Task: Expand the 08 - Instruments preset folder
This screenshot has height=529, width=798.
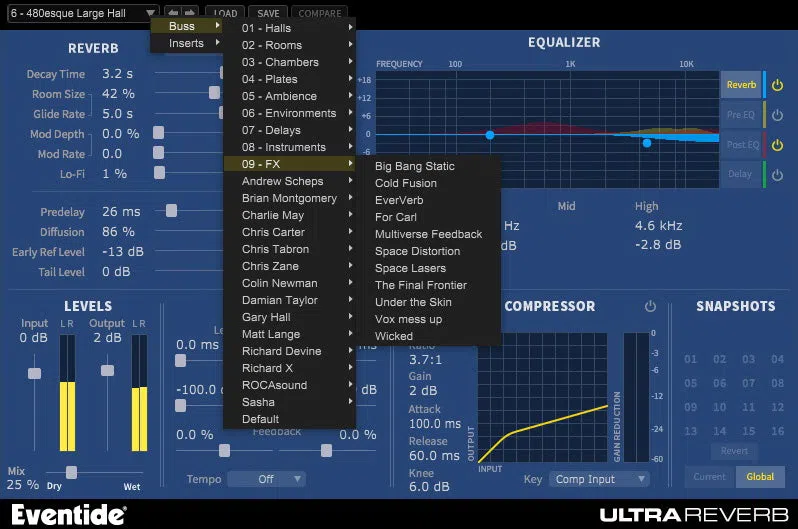Action: [290, 147]
